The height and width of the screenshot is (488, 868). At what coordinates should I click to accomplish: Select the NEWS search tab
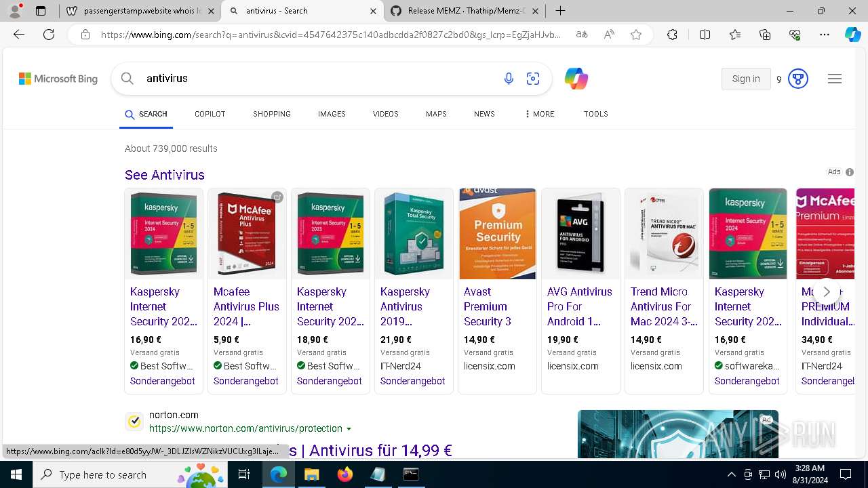click(x=484, y=114)
